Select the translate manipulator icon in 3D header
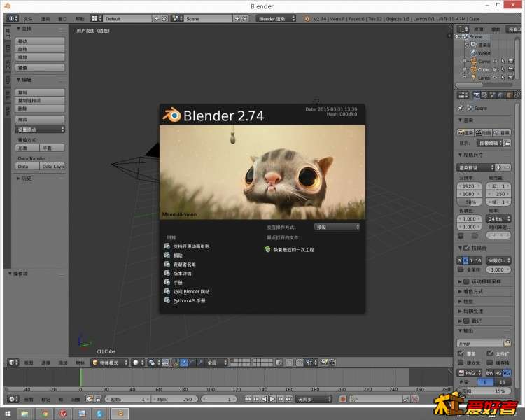 click(183, 363)
